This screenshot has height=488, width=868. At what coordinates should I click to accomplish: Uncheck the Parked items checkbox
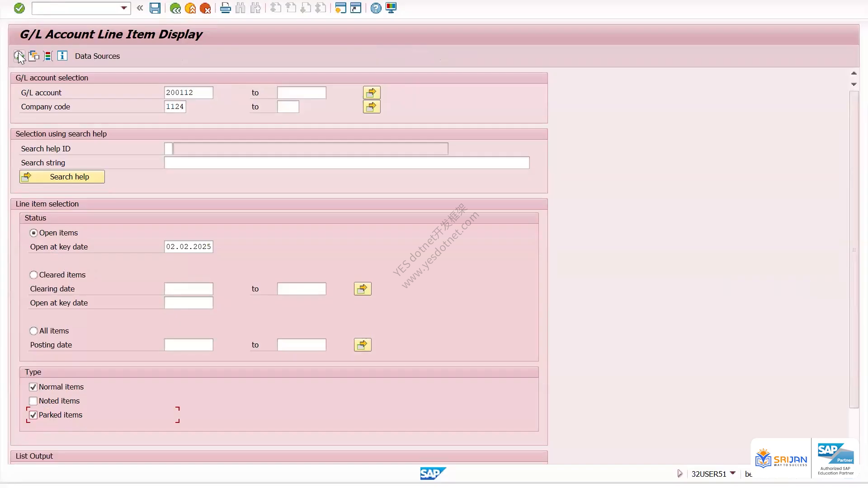pos(33,415)
